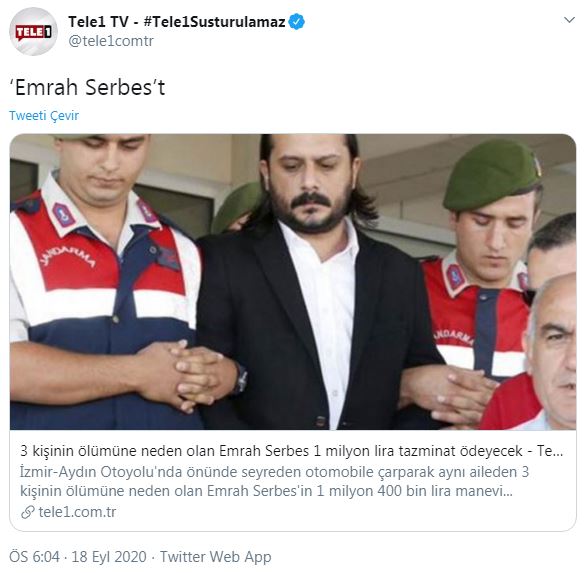Click the İzmir-Aydın Otoyolu'nda description line

click(x=274, y=472)
